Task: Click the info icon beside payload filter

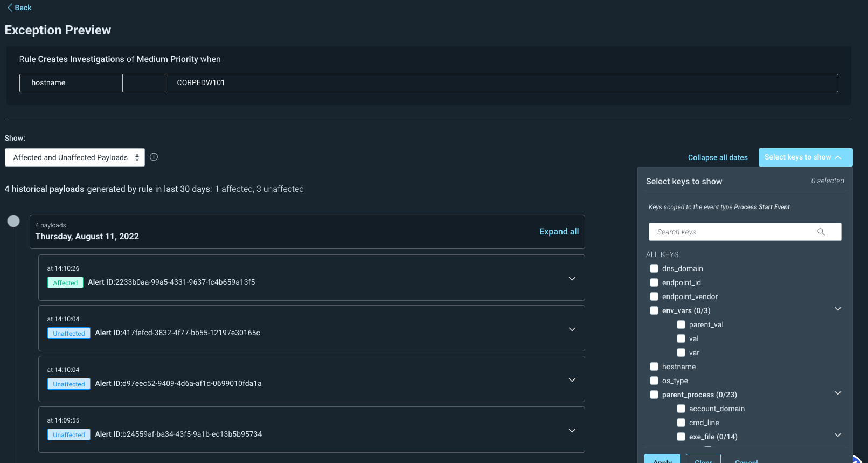Action: tap(154, 157)
